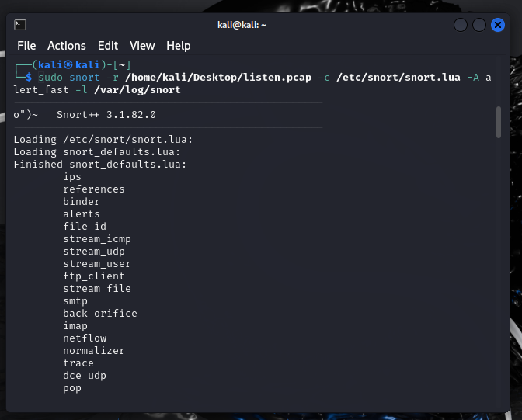Click the underlined 'sudo' command word
The width and height of the screenshot is (522, 420).
(50, 78)
